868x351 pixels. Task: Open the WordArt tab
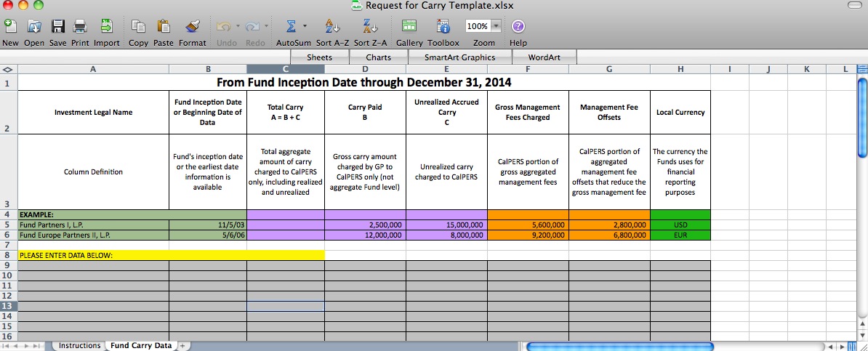[544, 57]
